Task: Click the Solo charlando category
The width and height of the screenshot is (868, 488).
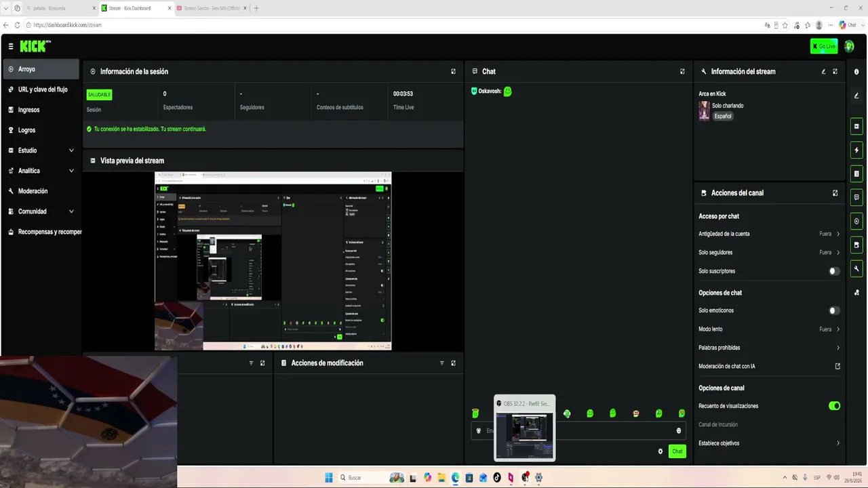Action: (728, 106)
